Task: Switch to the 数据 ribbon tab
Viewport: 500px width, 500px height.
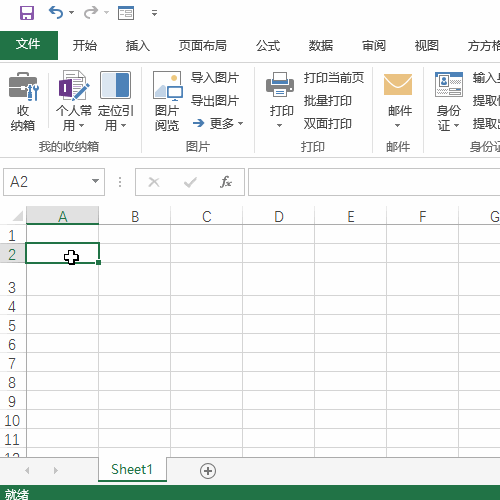Action: [x=321, y=45]
